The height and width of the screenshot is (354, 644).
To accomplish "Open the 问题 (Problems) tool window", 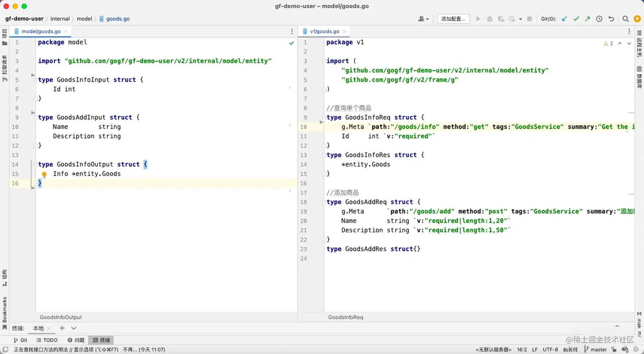I will click(76, 340).
